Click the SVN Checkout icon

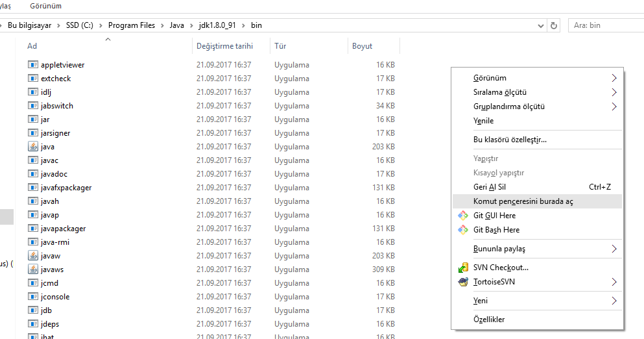coord(463,268)
